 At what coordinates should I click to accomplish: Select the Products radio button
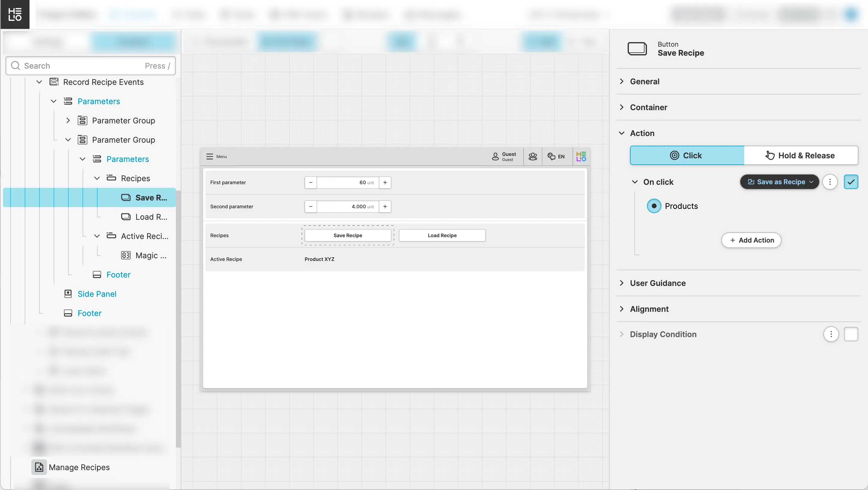(x=654, y=206)
